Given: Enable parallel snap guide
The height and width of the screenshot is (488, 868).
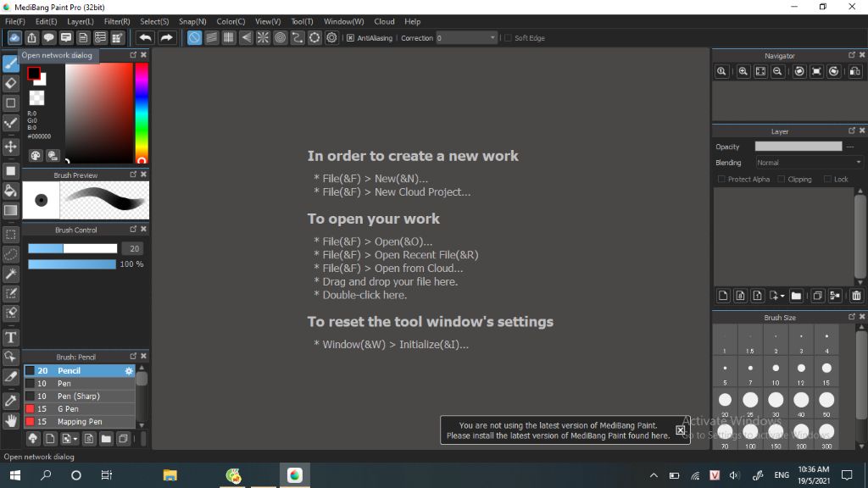Looking at the screenshot, I should (211, 37).
